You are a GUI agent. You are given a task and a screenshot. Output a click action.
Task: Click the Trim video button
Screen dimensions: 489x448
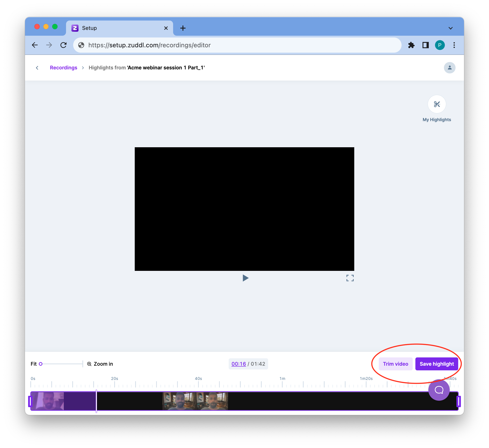click(395, 364)
